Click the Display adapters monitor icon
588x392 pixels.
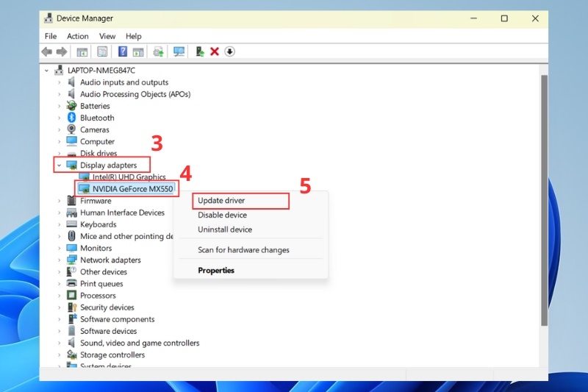[x=71, y=165]
